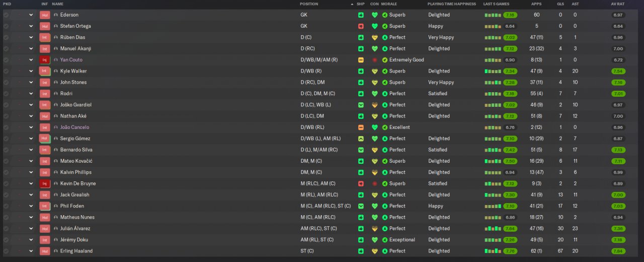Click the sharpness icon in João Cancelo's row
644x262 pixels.
tap(361, 127)
